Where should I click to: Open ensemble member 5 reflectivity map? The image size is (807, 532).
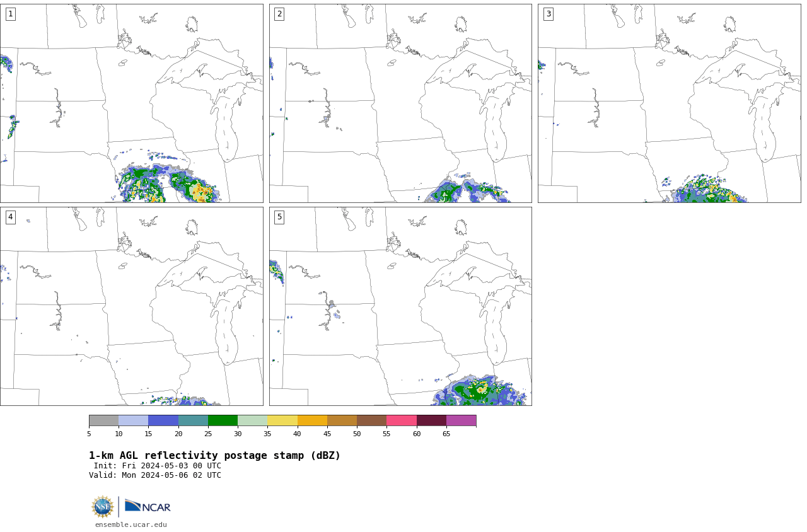point(400,306)
